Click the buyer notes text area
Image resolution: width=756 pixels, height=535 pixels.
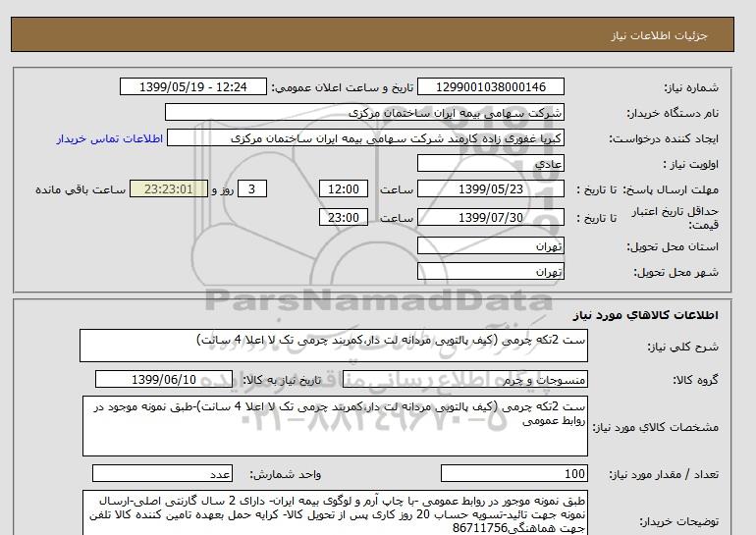[x=335, y=513]
